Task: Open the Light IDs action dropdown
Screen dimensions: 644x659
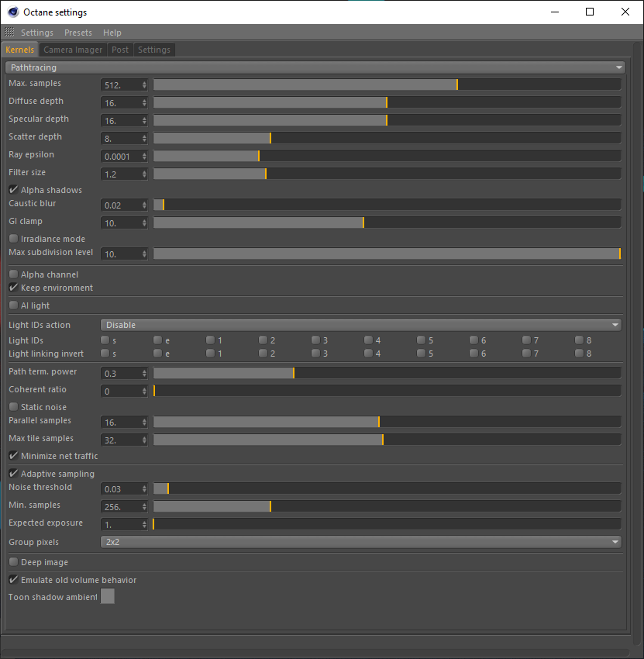Action: (361, 325)
